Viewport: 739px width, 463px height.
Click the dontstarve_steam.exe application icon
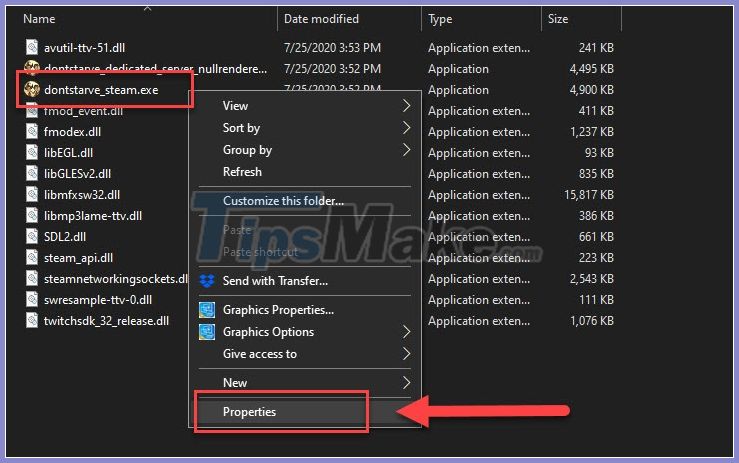[32, 89]
